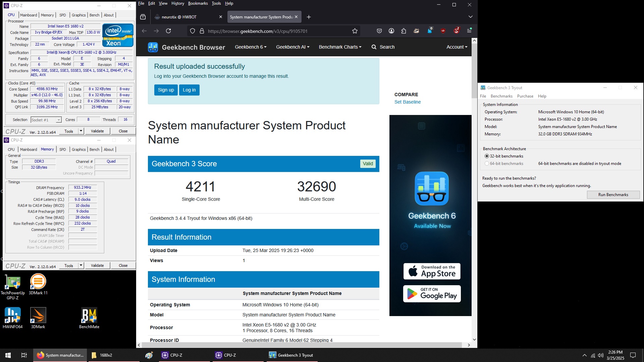Open a new Firefox tab

(x=309, y=17)
